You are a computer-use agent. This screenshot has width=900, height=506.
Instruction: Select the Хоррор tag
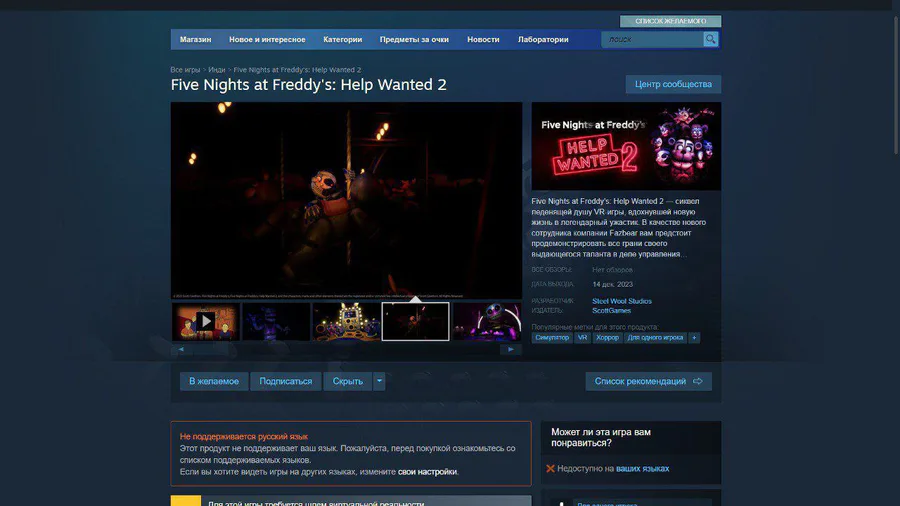(x=607, y=338)
